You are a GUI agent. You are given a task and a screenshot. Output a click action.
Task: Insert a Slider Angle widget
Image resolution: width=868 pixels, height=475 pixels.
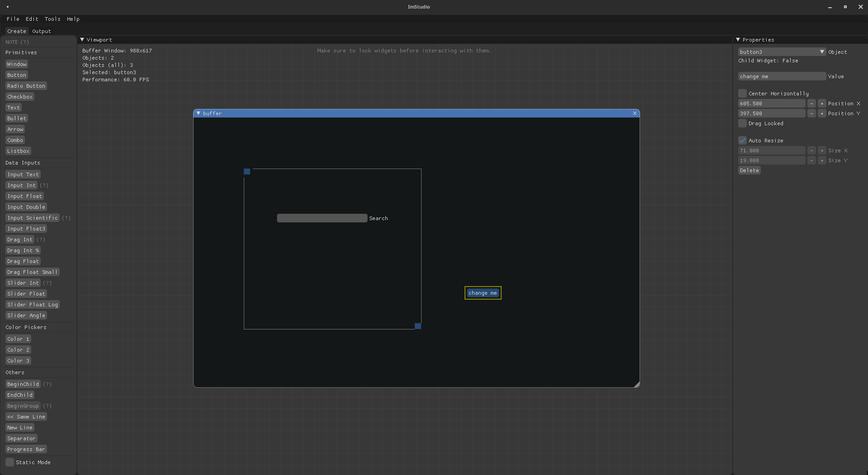26,315
